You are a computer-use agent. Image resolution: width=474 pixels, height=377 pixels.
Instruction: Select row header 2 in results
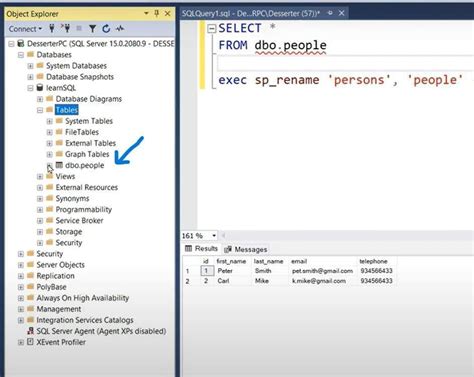[x=188, y=281]
